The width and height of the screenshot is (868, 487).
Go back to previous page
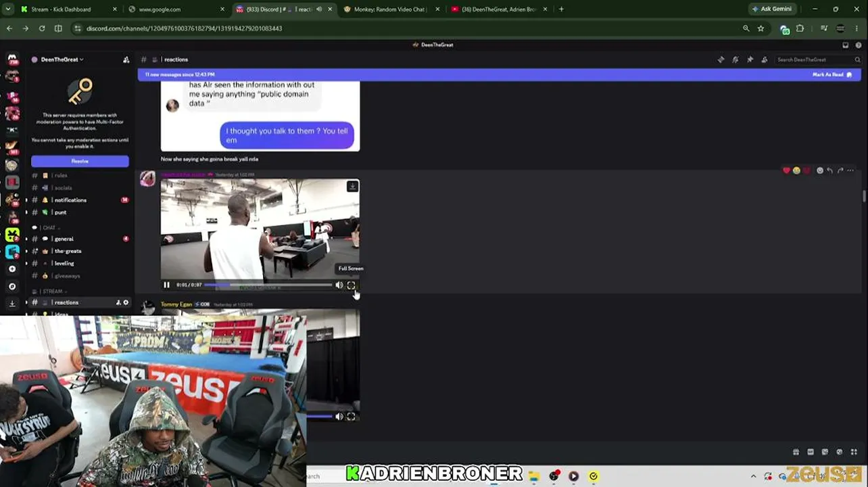pos(9,28)
